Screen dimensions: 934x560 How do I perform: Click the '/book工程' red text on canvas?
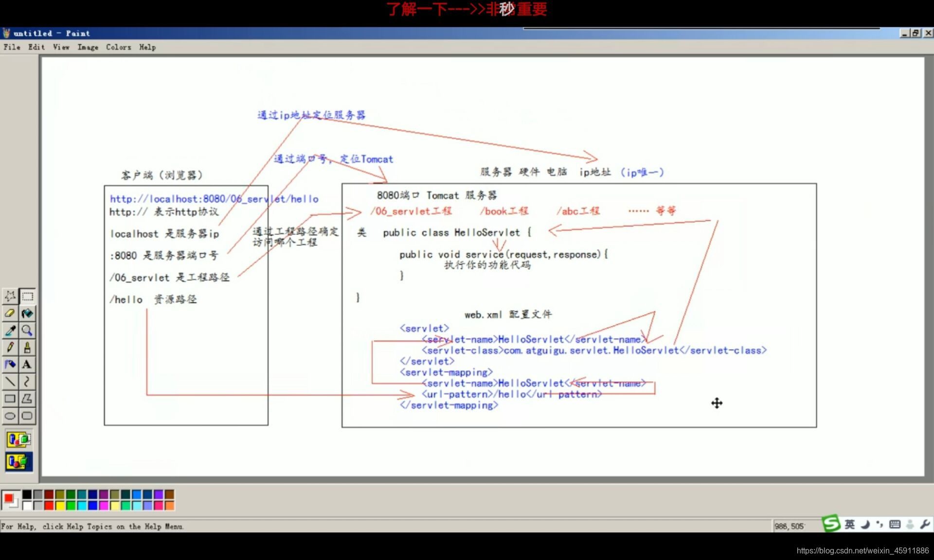(504, 211)
